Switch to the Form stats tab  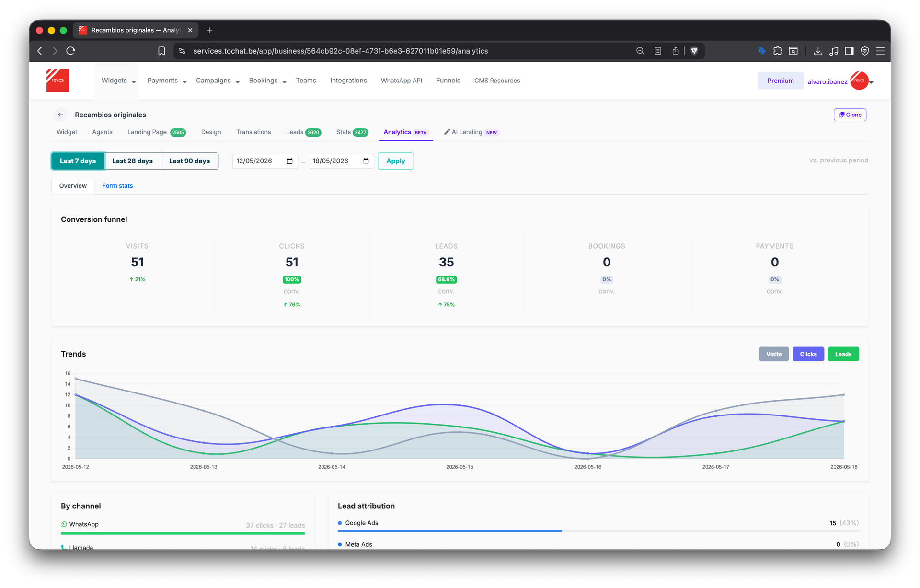[x=117, y=186]
